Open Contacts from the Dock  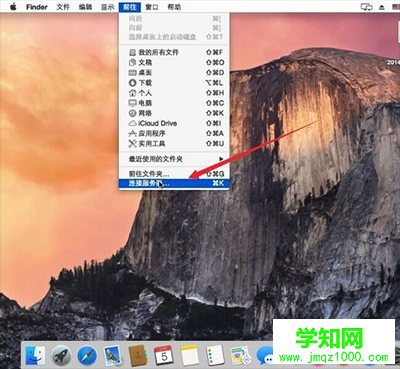pyautogui.click(x=138, y=355)
